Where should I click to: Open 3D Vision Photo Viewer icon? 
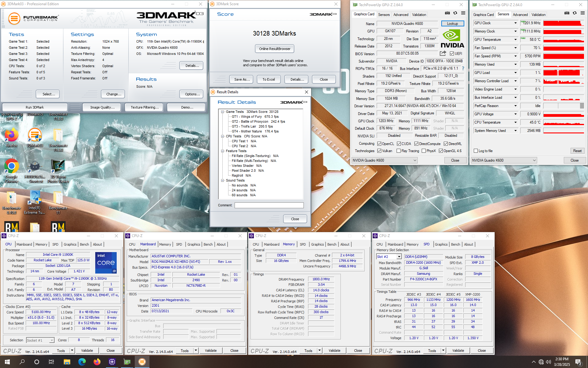58,171
